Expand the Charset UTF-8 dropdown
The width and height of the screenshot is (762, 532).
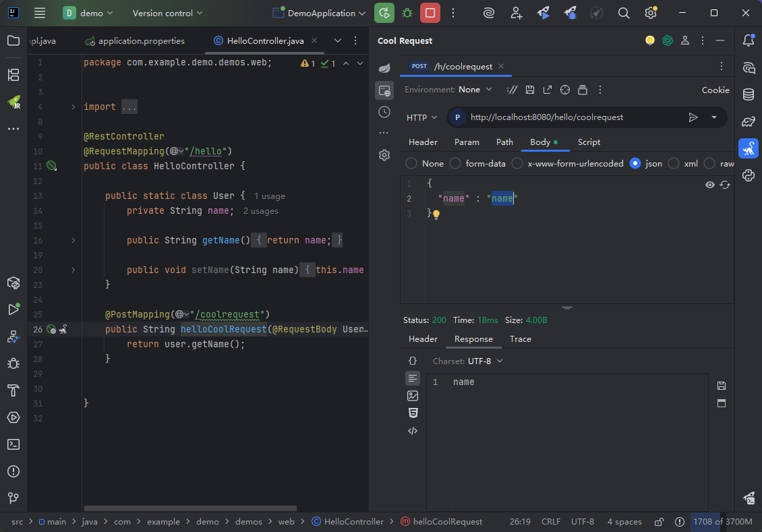[484, 361]
